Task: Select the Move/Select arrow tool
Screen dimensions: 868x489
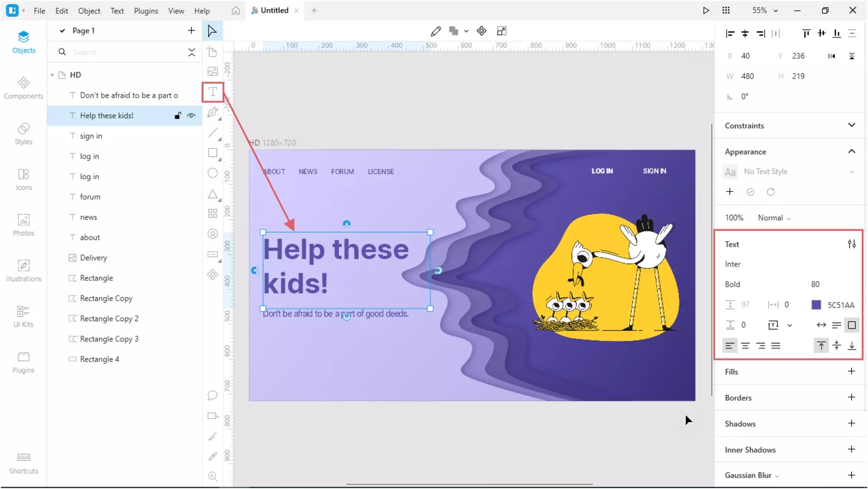Action: point(212,31)
